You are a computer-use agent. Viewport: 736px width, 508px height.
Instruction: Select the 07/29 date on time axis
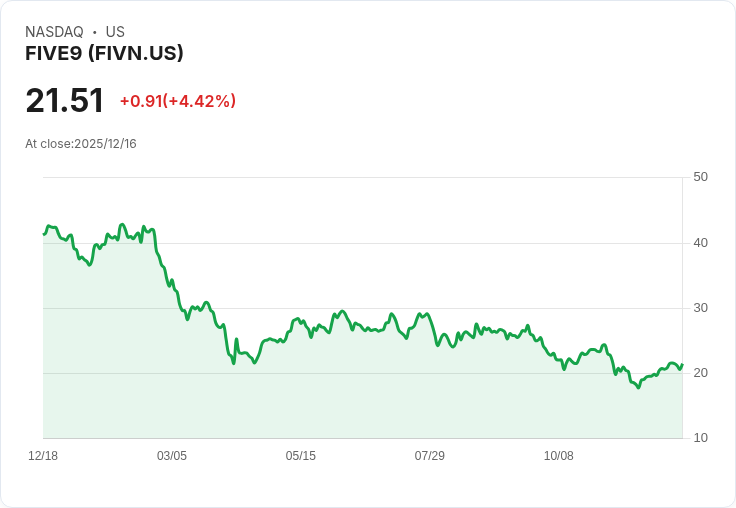[x=430, y=456]
